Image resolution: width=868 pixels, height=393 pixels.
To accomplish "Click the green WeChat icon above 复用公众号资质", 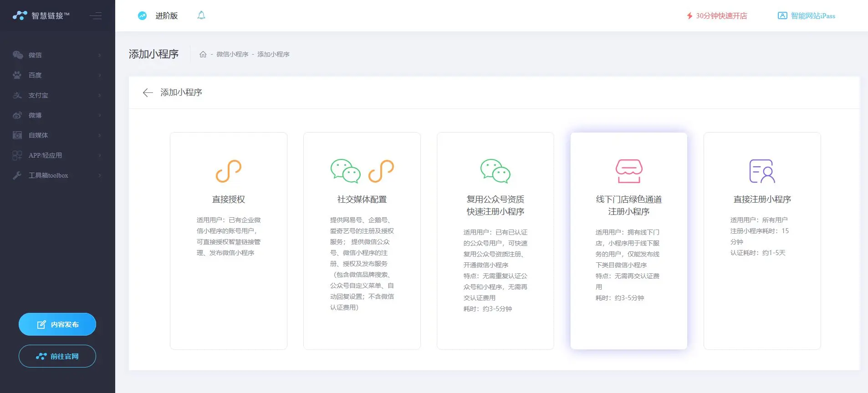I will (495, 171).
